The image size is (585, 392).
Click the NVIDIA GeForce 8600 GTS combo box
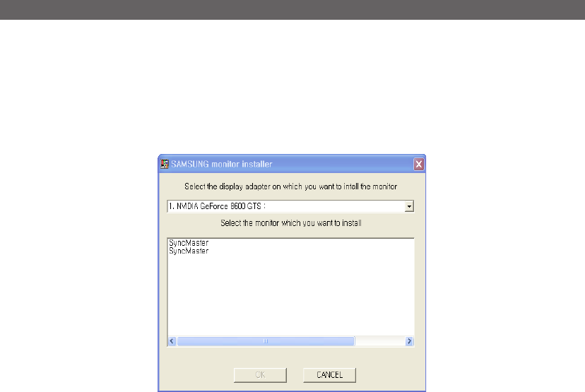tap(290, 206)
